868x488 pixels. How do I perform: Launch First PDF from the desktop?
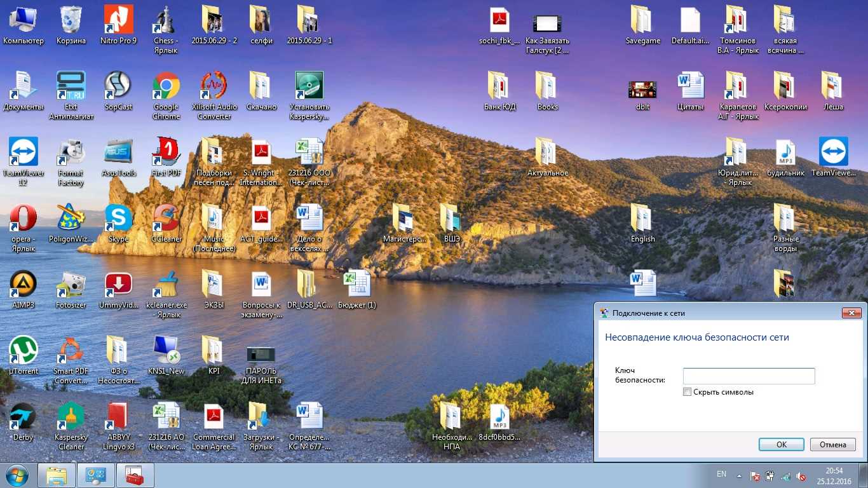point(166,158)
